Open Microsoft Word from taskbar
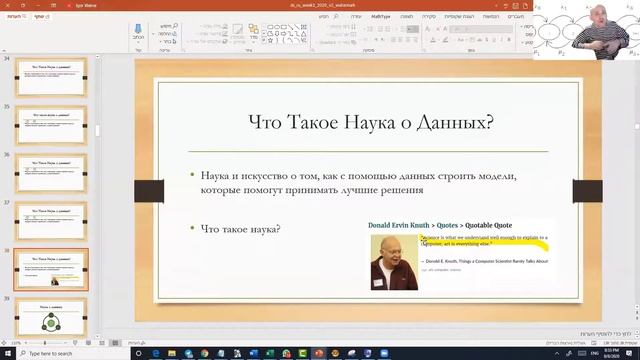The height and width of the screenshot is (360, 640). tap(253, 353)
